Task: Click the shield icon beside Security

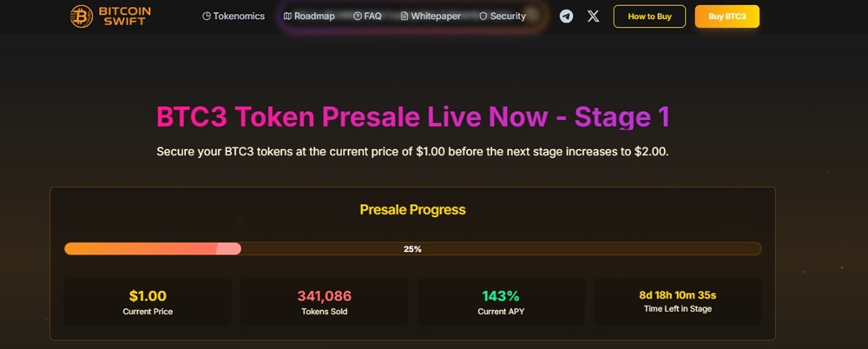Action: tap(483, 16)
